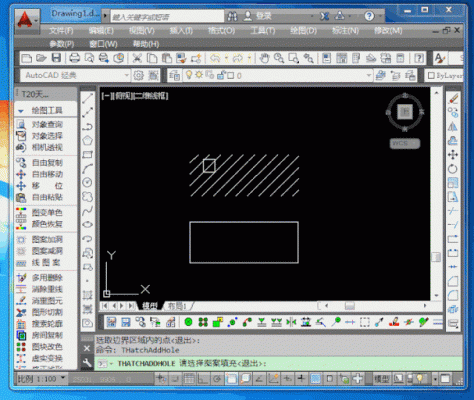Switch to the 布局1 layout tab
The image size is (474, 400).
click(x=177, y=306)
